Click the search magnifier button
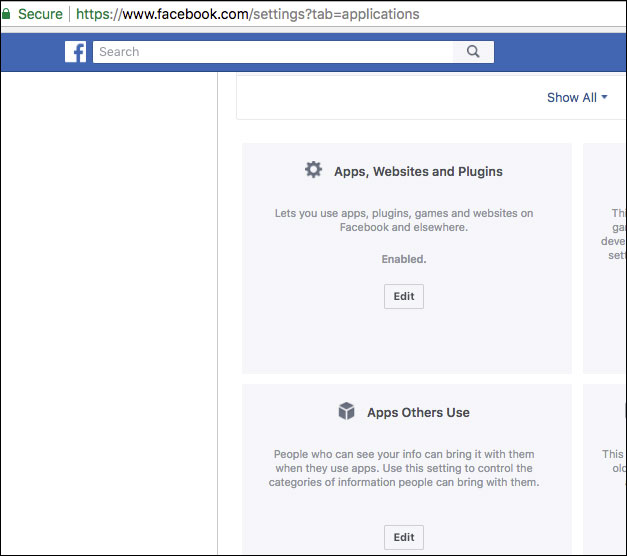 (473, 52)
